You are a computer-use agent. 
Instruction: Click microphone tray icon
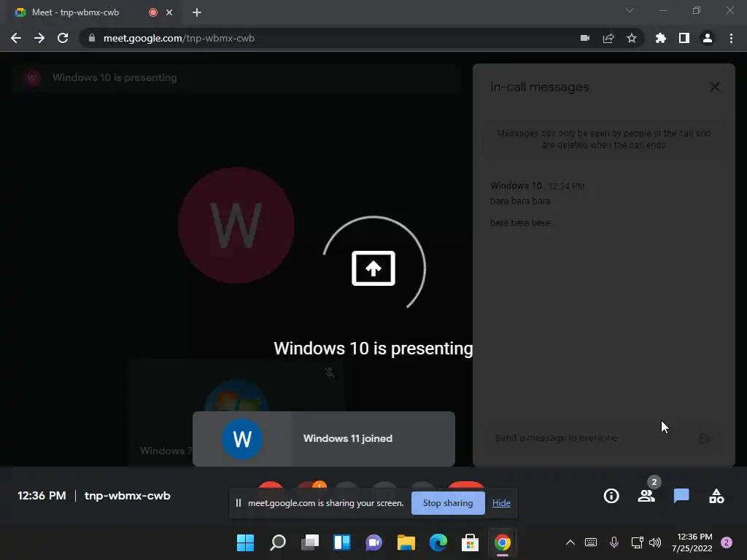tap(614, 542)
